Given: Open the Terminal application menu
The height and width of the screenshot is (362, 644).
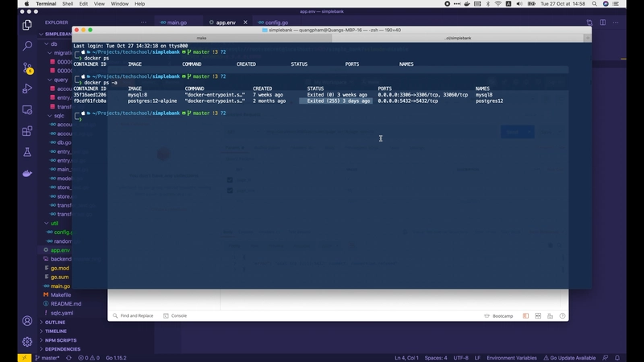Looking at the screenshot, I should point(46,4).
